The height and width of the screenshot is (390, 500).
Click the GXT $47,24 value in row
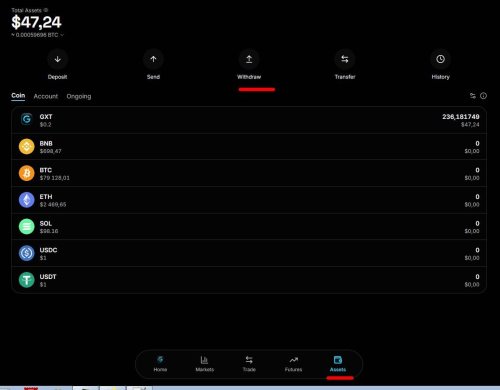(470, 125)
